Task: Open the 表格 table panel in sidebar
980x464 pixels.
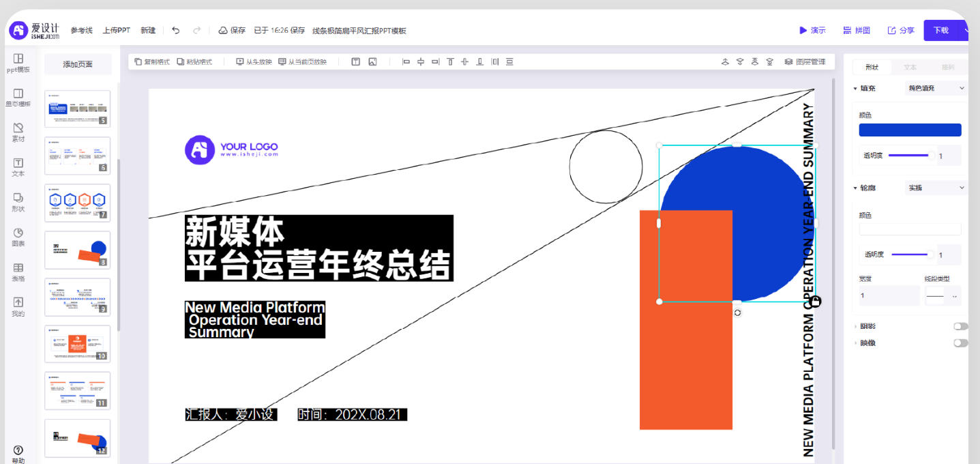Action: pyautogui.click(x=18, y=272)
